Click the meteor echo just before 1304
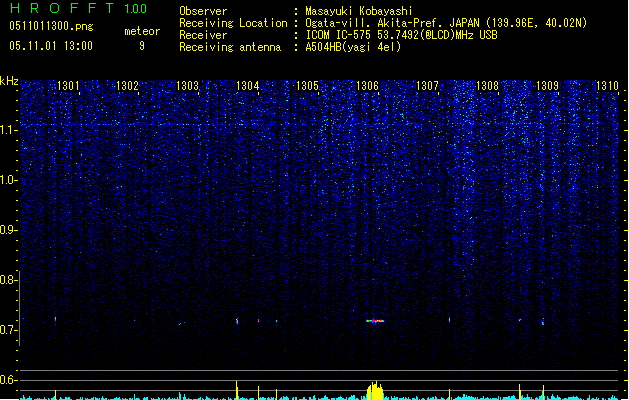The height and width of the screenshot is (400, 629). point(237,321)
